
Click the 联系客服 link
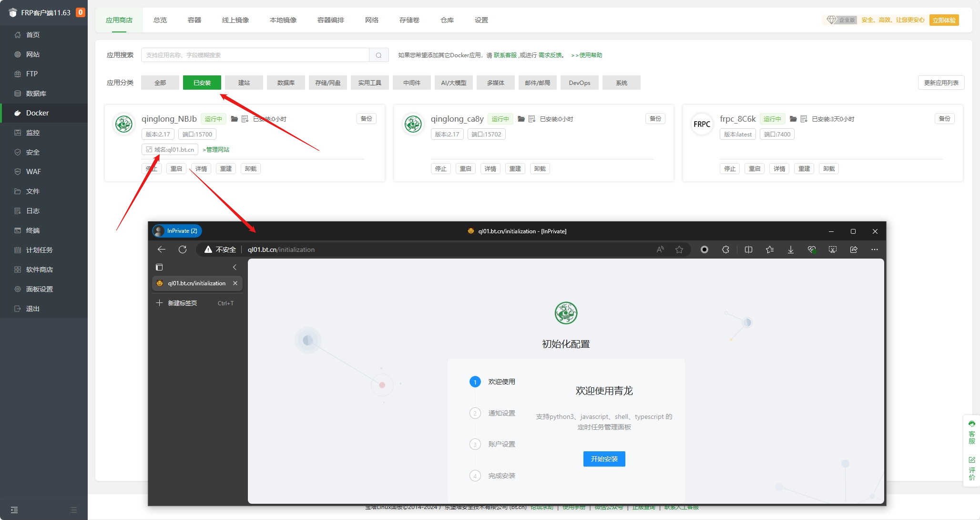click(x=505, y=55)
